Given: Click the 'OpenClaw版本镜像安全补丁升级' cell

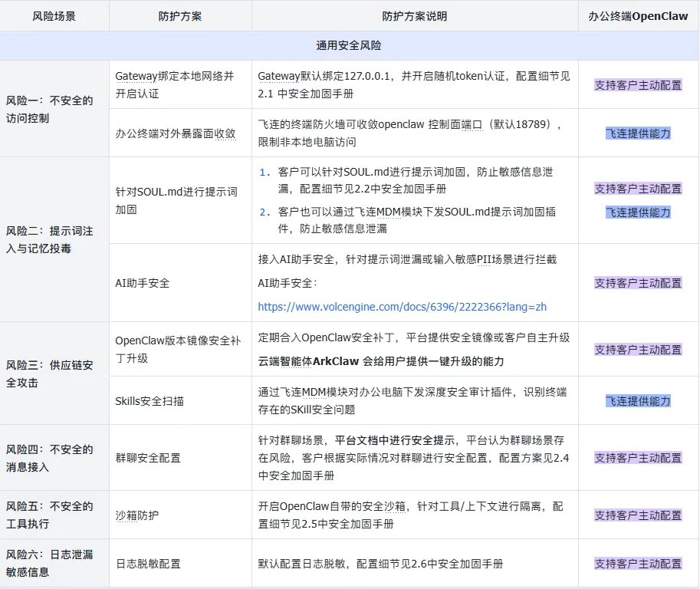Looking at the screenshot, I should point(180,349).
